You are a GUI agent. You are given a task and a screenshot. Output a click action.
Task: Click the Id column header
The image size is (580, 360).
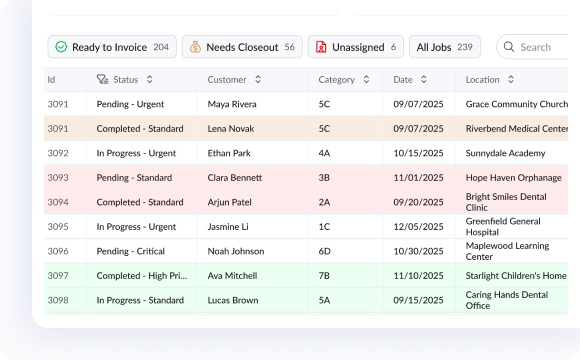click(51, 80)
